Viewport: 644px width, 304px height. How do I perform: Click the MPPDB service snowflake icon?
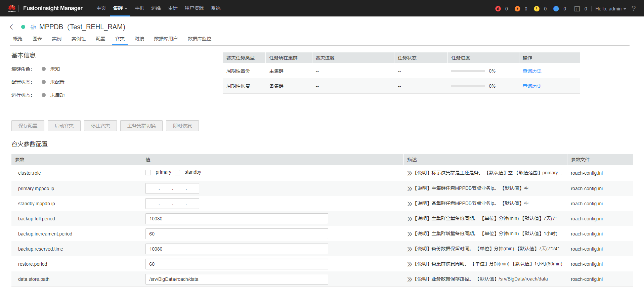click(x=33, y=27)
